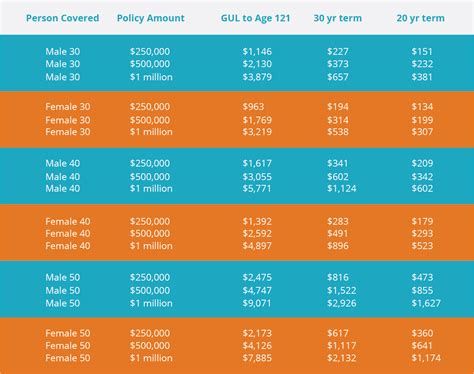
Task: Click the $4,897 Female 40 GUL value
Action: (x=257, y=246)
